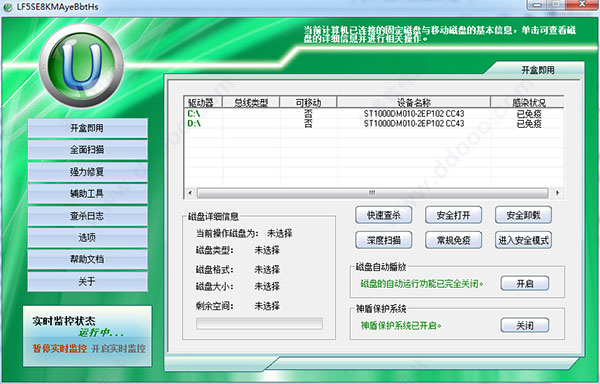Start 深度扫描 with its button
The image size is (600, 384).
pyautogui.click(x=383, y=240)
